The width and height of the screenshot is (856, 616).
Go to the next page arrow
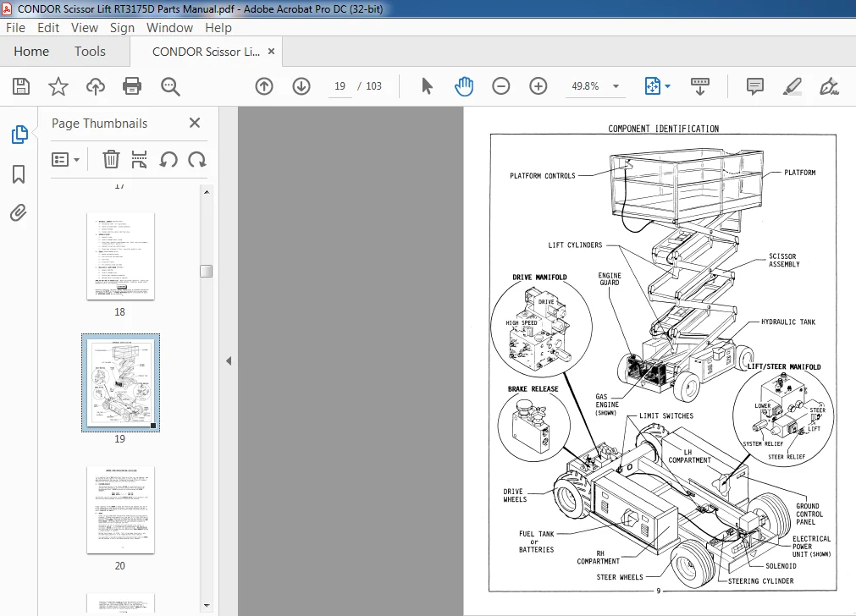[x=301, y=86]
